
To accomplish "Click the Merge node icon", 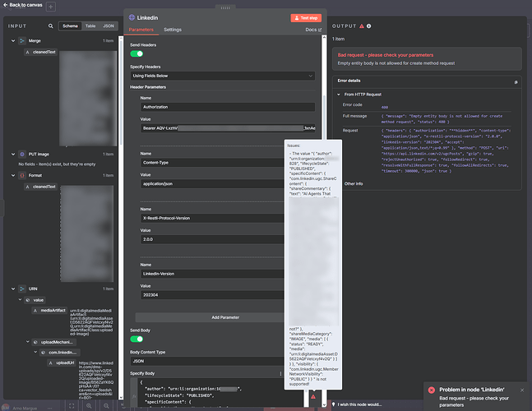I will point(22,41).
